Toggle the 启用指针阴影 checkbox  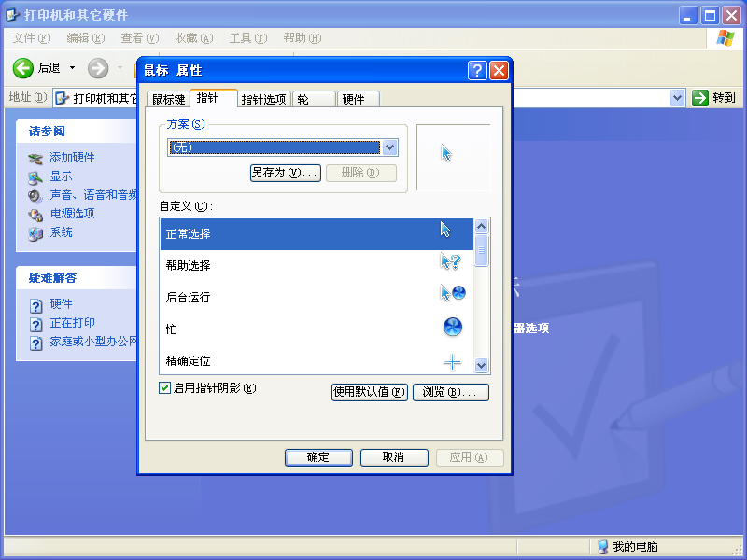click(165, 388)
